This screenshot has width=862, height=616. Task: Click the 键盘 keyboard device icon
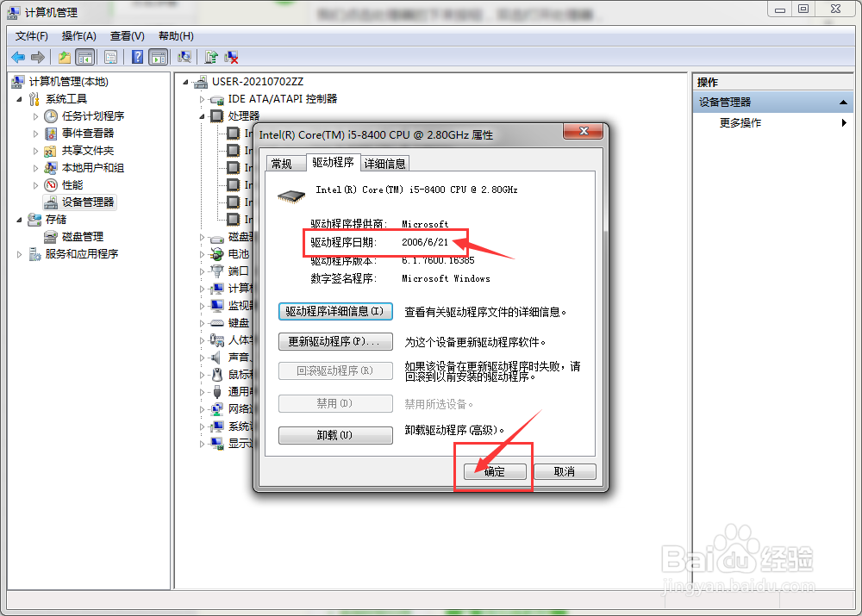[x=217, y=322]
